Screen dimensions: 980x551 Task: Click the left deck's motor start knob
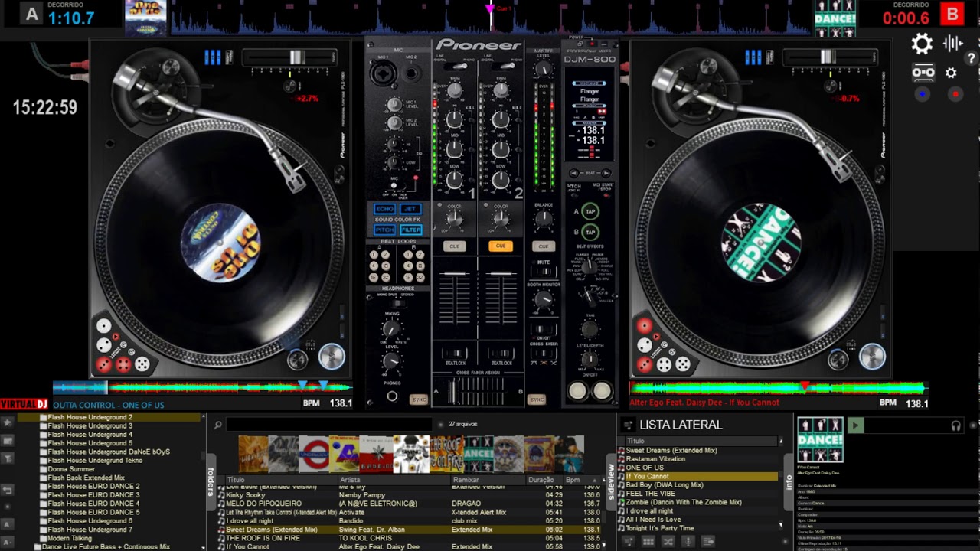tap(298, 359)
